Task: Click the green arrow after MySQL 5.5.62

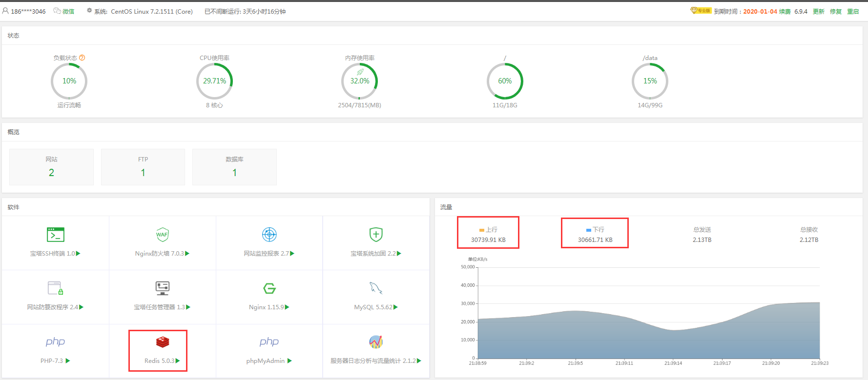Action: tap(395, 307)
